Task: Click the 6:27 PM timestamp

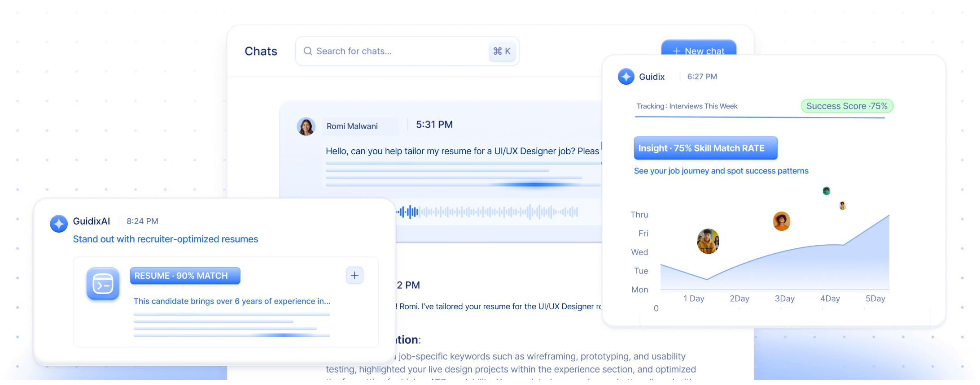Action: click(702, 77)
